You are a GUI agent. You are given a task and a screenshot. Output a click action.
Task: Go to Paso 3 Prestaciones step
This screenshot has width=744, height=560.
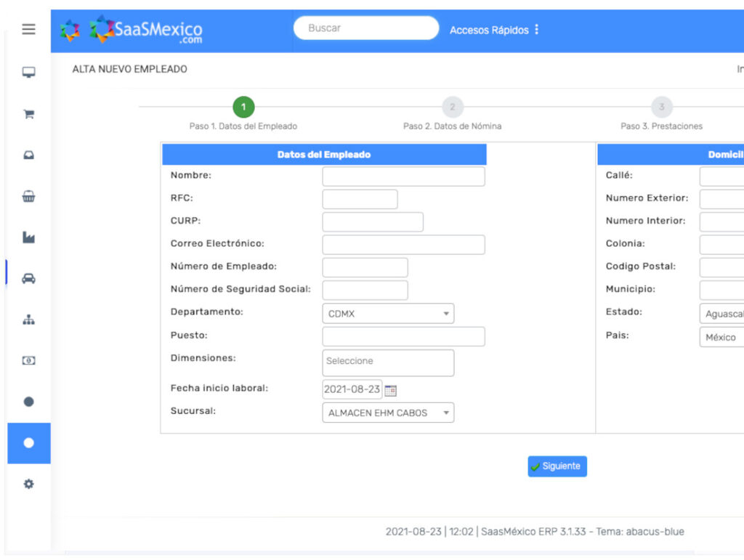[x=661, y=107]
